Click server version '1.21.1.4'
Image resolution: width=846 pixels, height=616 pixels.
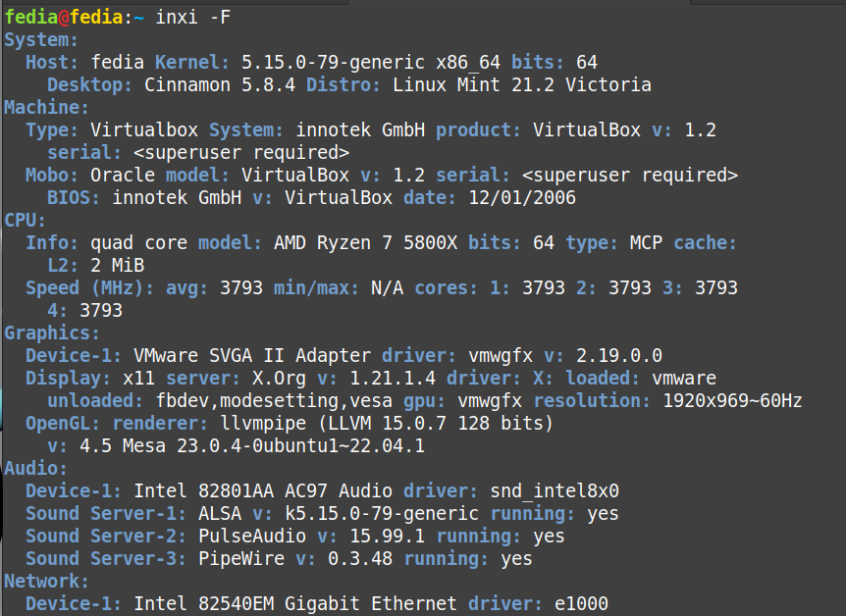[x=393, y=379]
